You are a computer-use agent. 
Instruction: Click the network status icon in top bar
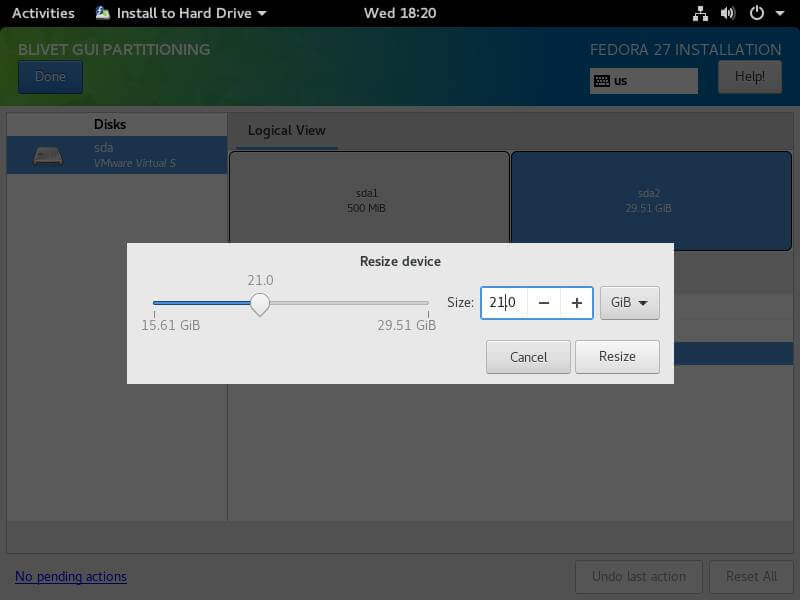700,13
